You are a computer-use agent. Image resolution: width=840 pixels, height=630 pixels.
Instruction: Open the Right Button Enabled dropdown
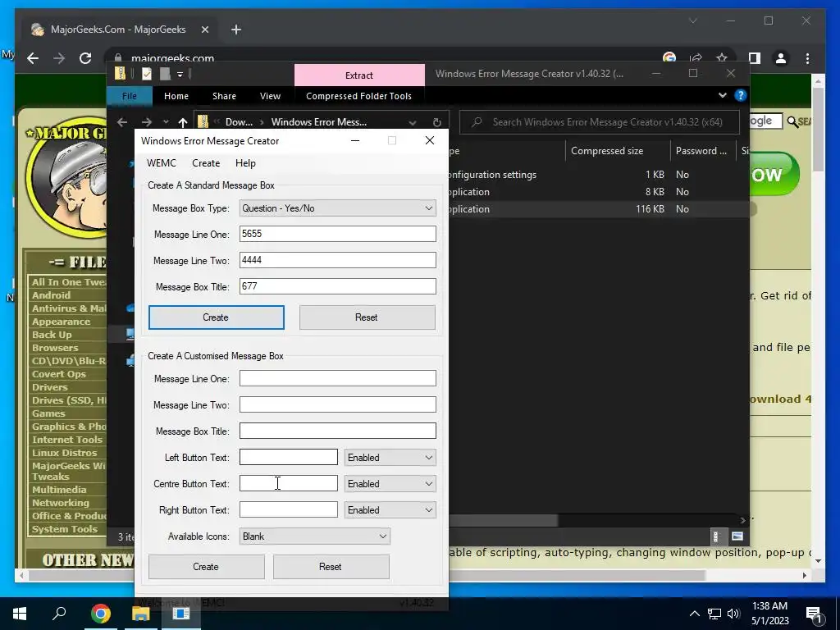click(390, 510)
